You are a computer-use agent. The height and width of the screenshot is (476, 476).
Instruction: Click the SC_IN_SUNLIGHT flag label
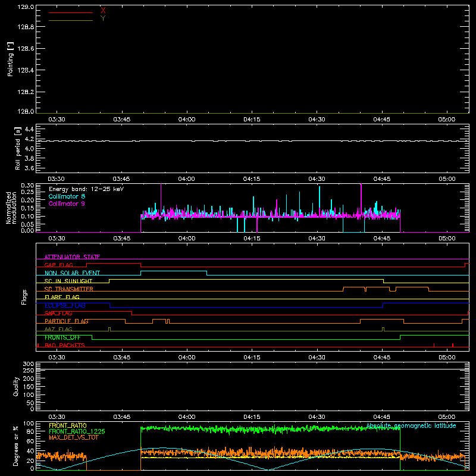click(68, 281)
